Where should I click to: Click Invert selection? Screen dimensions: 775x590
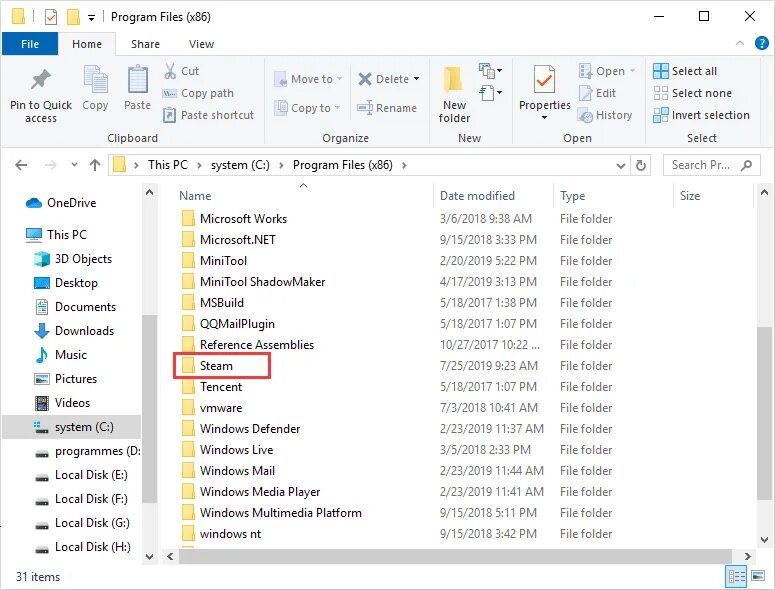coord(701,115)
